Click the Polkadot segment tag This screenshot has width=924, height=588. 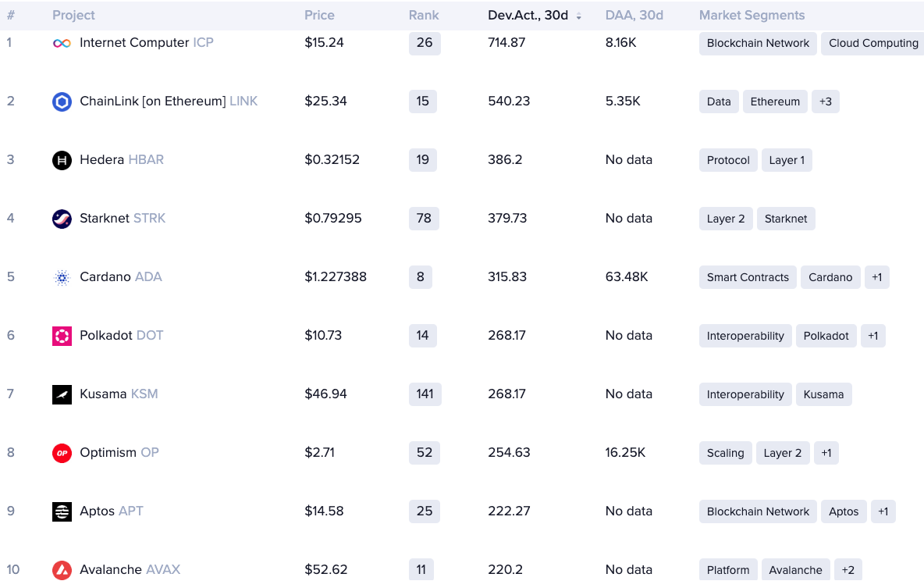tap(826, 336)
